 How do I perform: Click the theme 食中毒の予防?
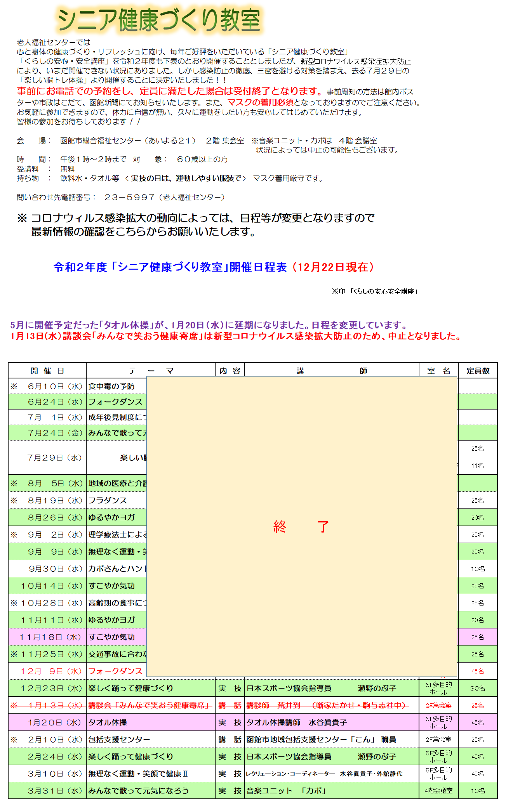point(111,387)
